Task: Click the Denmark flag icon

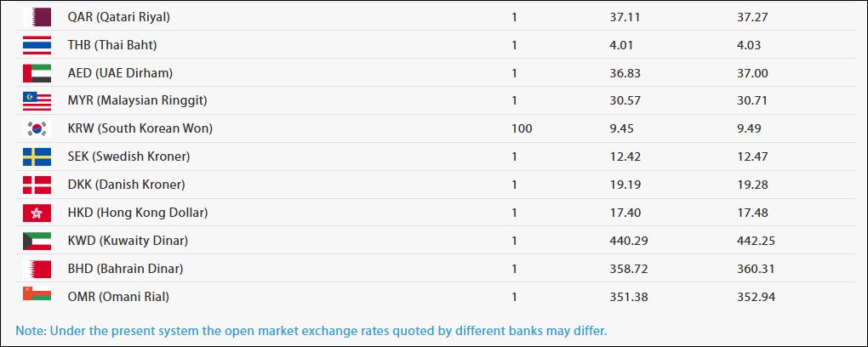Action: (x=37, y=185)
